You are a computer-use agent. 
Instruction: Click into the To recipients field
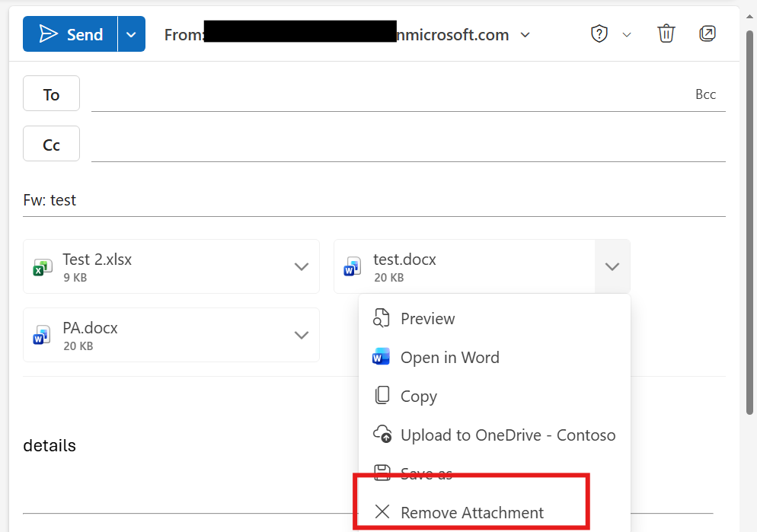coord(386,94)
